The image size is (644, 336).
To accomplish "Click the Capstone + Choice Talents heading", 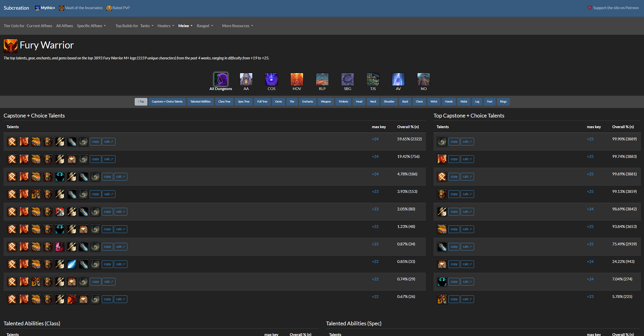I will 34,116.
